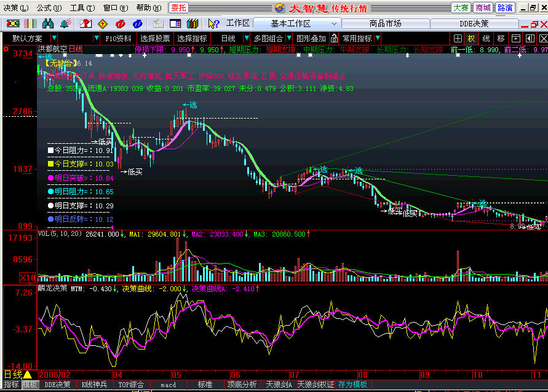Select the K线神兵 bottom tab
This screenshot has height=392, width=548.
pos(94,385)
